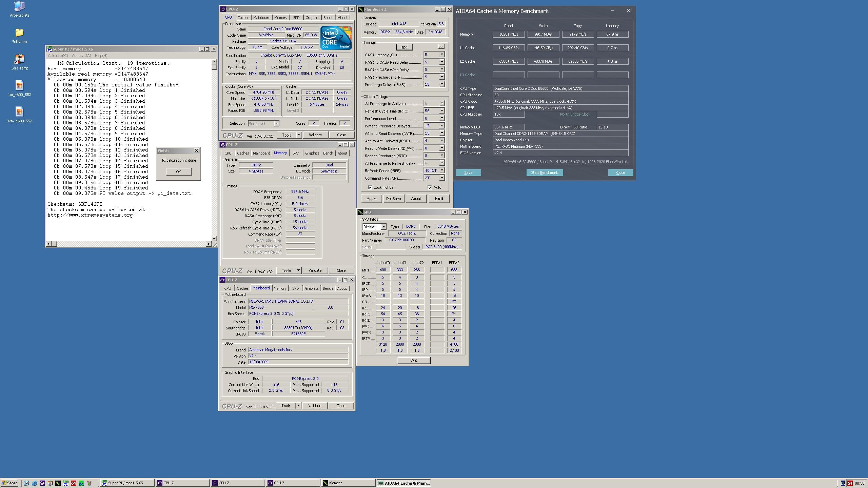Click Del.Save button in MemSet
This screenshot has height=488, width=868.
(x=393, y=199)
